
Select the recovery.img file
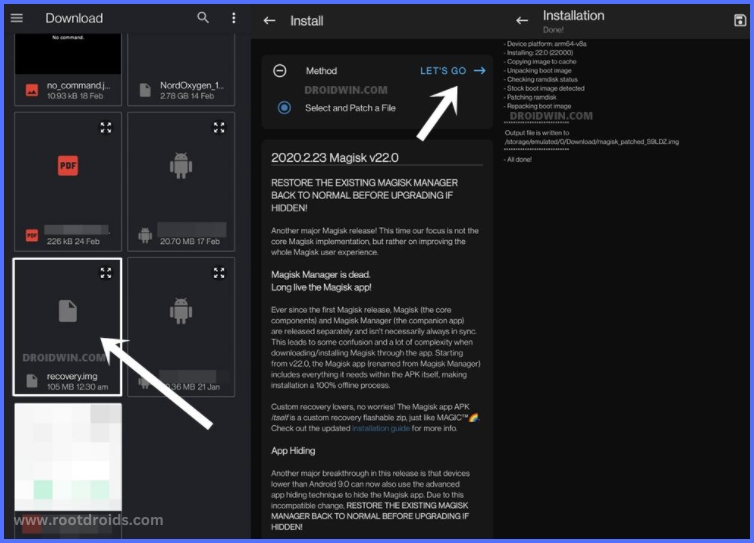[x=67, y=327]
